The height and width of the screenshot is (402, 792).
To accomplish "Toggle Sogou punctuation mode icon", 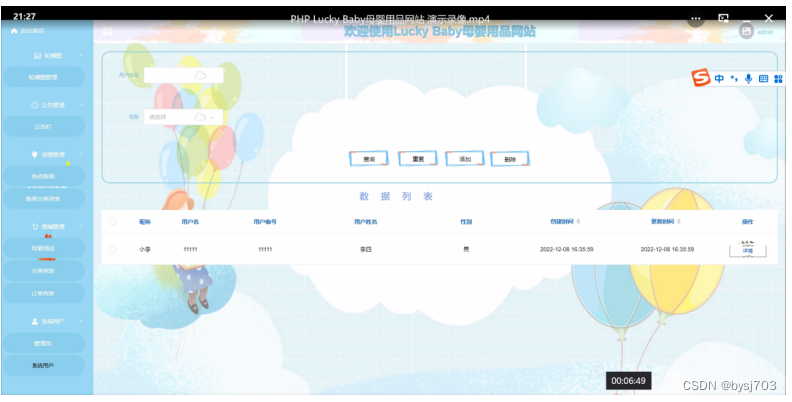I will [x=734, y=79].
